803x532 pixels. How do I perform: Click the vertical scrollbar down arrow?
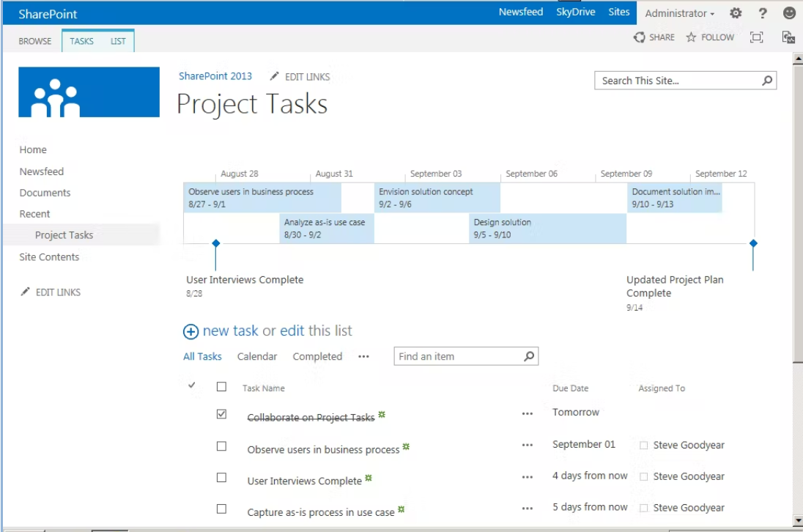tap(797, 521)
